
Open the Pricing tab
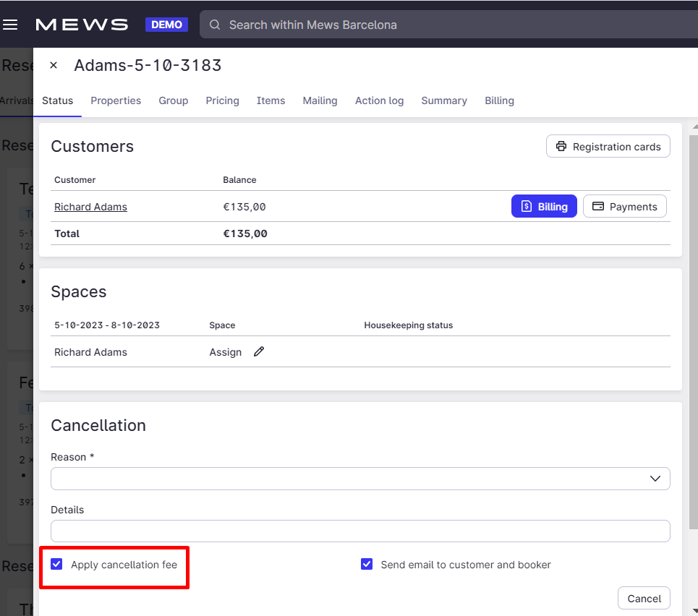point(222,100)
